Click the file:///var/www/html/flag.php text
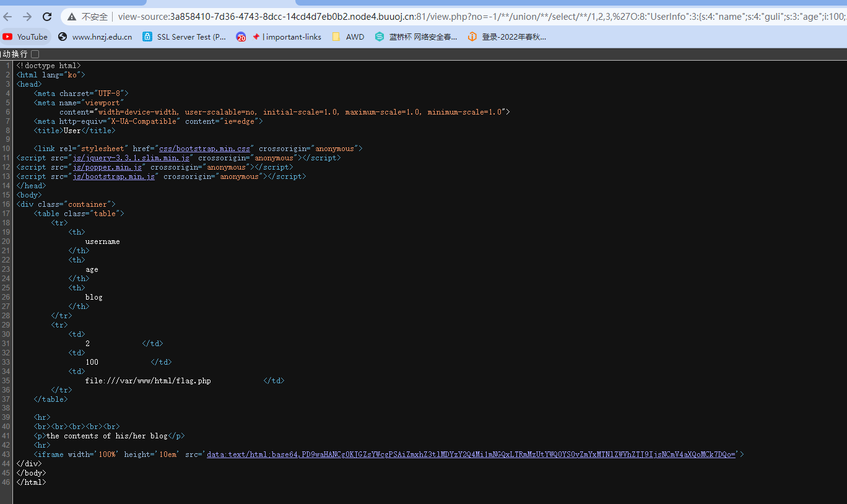Viewport: 847px width, 504px height. click(148, 381)
